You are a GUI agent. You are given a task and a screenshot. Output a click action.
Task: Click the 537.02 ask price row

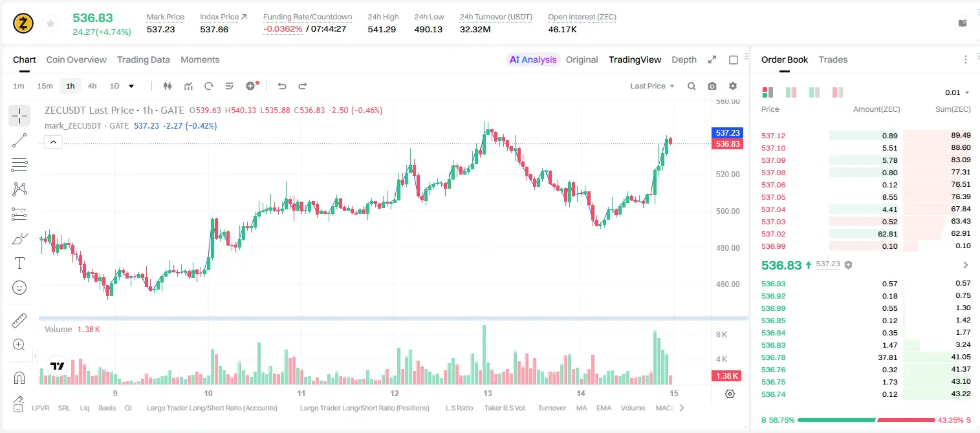(866, 234)
